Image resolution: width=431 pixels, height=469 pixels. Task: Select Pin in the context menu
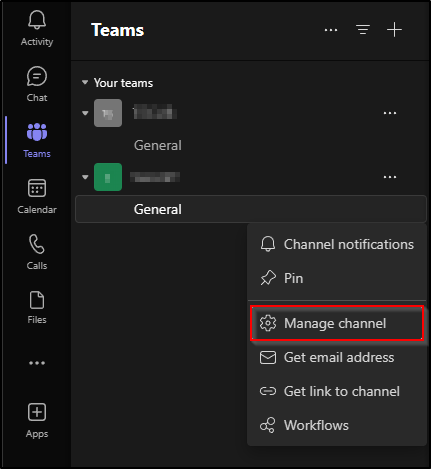pos(337,278)
